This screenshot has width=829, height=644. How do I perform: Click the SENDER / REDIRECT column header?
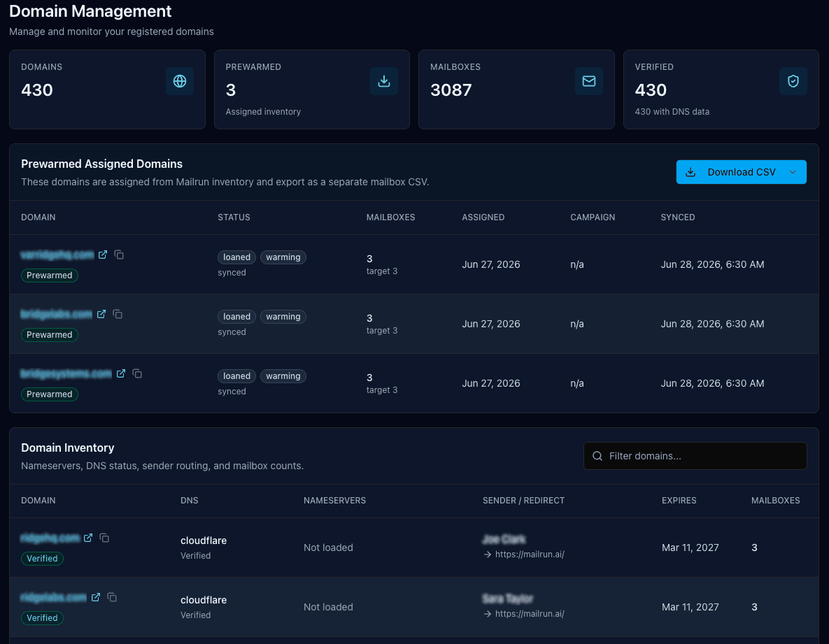[523, 500]
